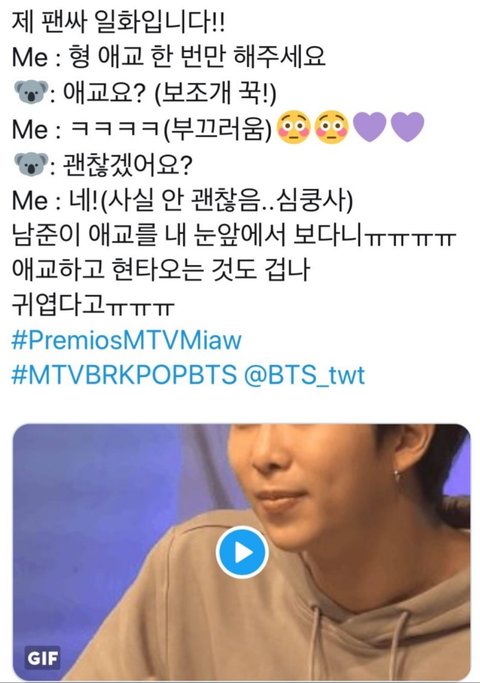This screenshot has height=683, width=480.
Task: Click the text 괜찮겠어요?
Action: (127, 165)
